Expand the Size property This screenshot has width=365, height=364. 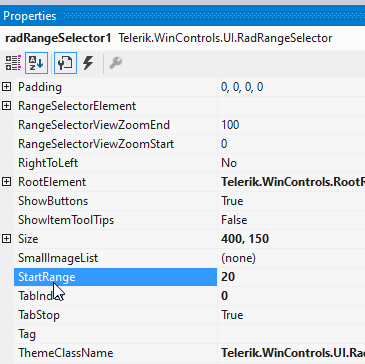(6, 239)
